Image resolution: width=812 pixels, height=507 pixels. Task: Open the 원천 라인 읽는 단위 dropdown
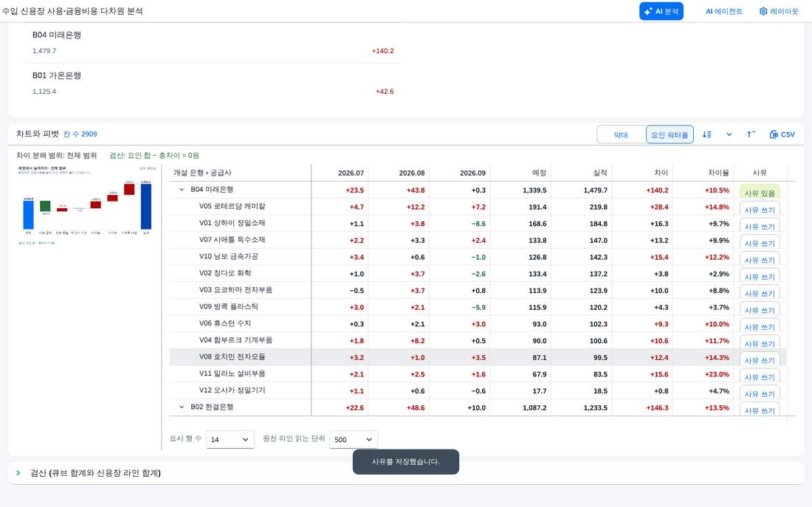(353, 439)
